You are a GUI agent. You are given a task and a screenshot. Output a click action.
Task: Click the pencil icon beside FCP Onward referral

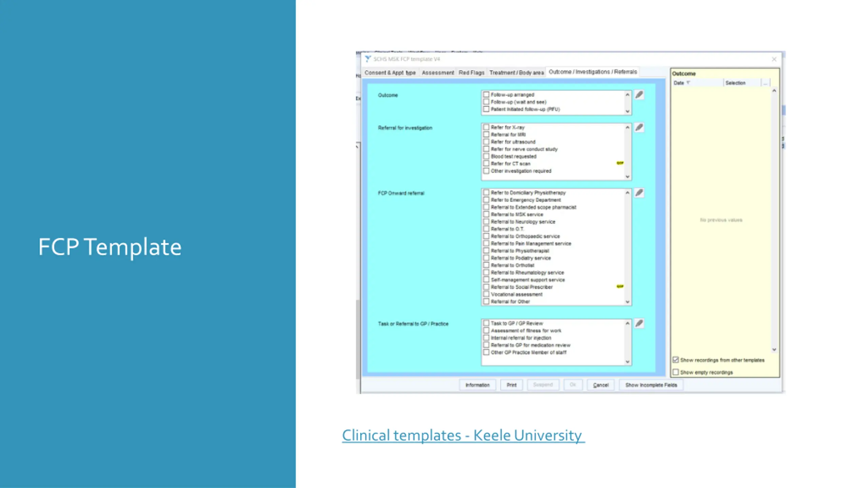tap(639, 193)
